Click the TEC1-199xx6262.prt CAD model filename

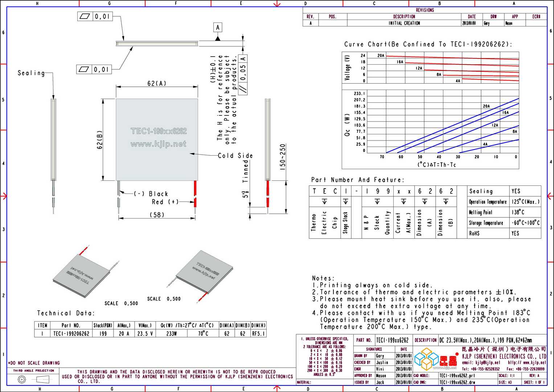coord(457,376)
